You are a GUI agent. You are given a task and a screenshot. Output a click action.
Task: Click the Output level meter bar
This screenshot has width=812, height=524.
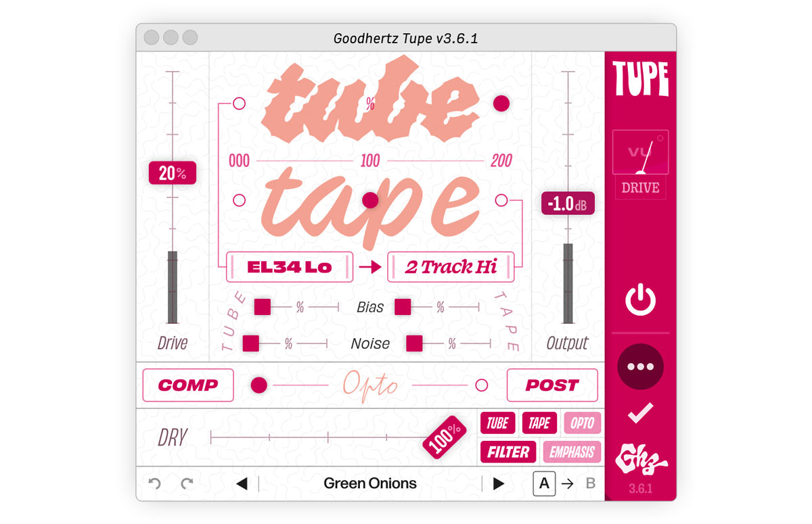click(568, 284)
